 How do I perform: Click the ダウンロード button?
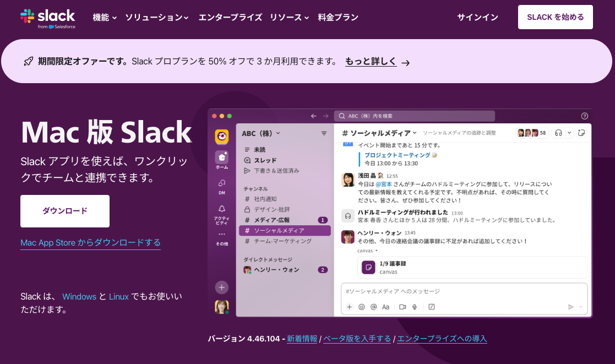click(64, 211)
